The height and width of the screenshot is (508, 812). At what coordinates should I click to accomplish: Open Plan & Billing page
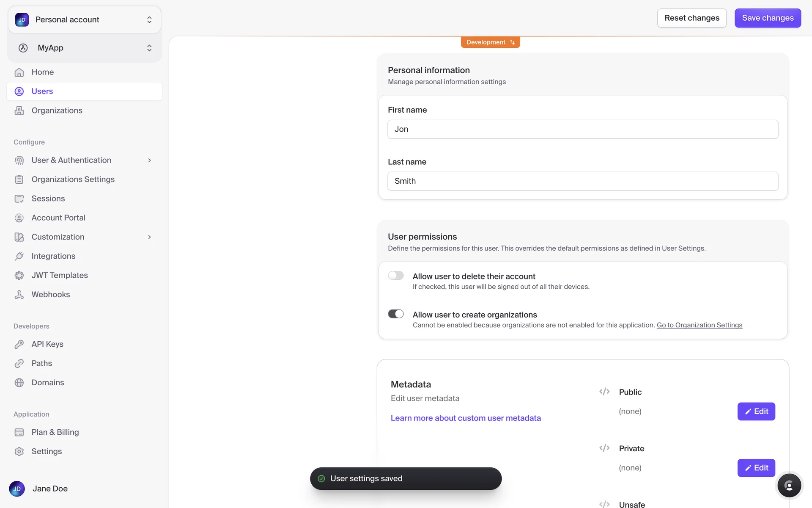click(55, 432)
